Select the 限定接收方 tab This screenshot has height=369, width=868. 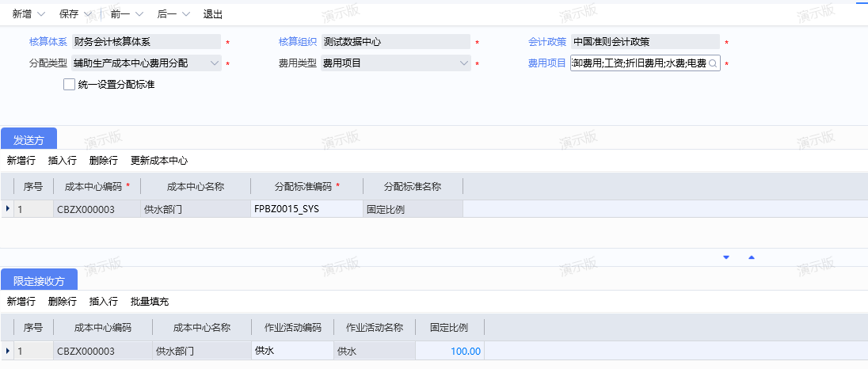coord(39,280)
